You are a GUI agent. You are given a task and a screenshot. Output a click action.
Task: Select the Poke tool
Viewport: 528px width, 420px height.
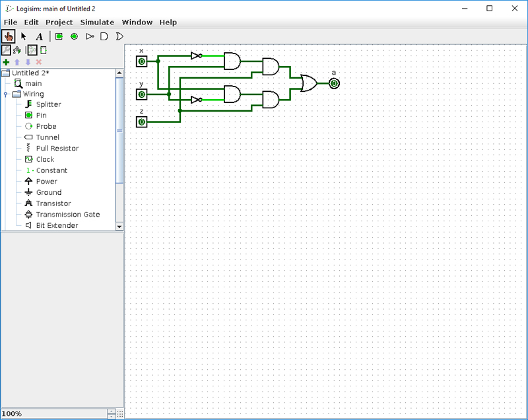point(8,36)
